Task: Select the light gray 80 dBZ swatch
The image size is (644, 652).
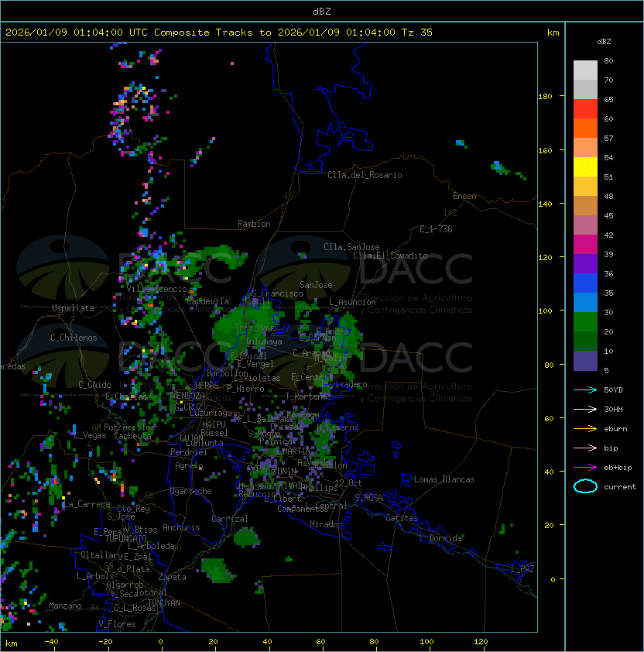Action: click(585, 70)
